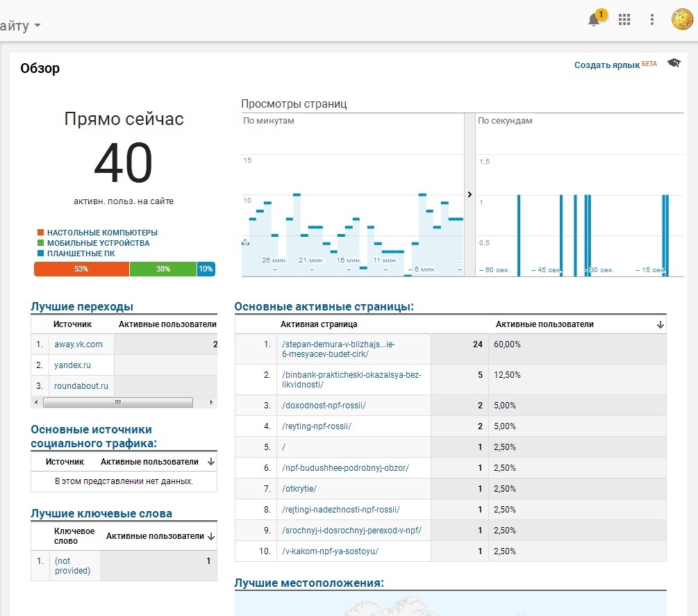The height and width of the screenshot is (616, 698).
Task: Open the /doxodnost-npf-rossii/ active page
Action: pyautogui.click(x=324, y=406)
